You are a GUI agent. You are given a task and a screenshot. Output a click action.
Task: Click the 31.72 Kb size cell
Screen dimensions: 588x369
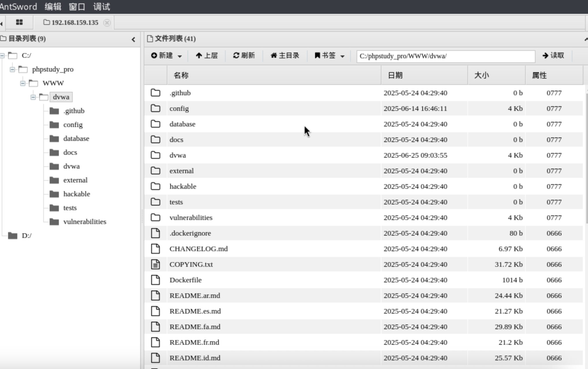[508, 264]
